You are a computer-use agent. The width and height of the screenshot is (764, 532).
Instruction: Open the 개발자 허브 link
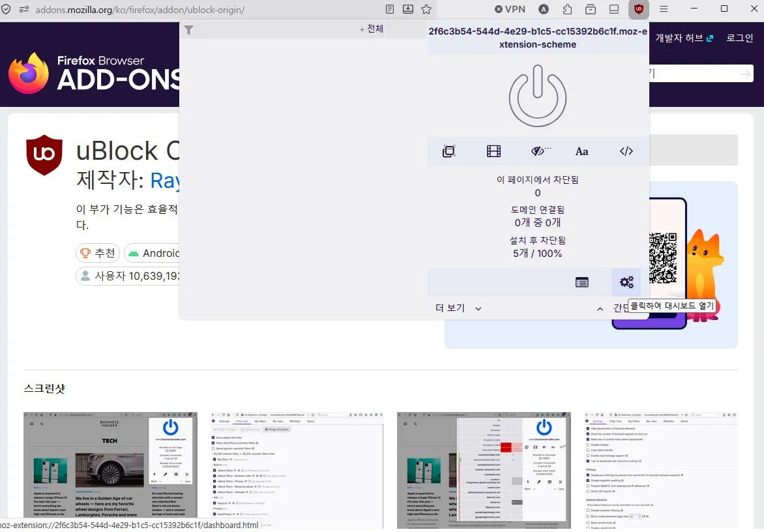click(x=684, y=38)
